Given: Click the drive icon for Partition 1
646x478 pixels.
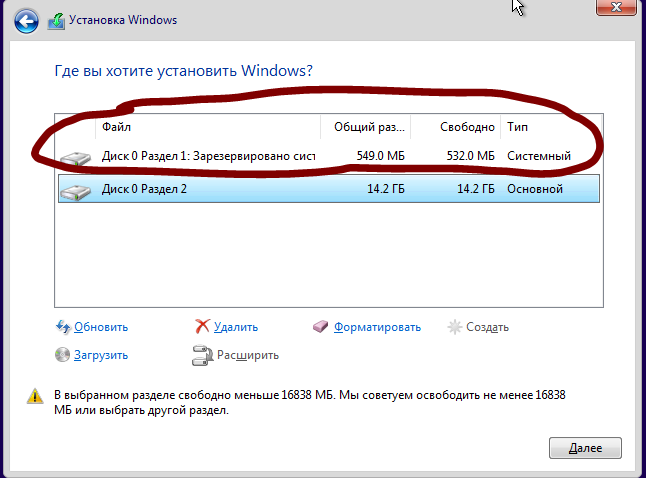Looking at the screenshot, I should coord(75,158).
